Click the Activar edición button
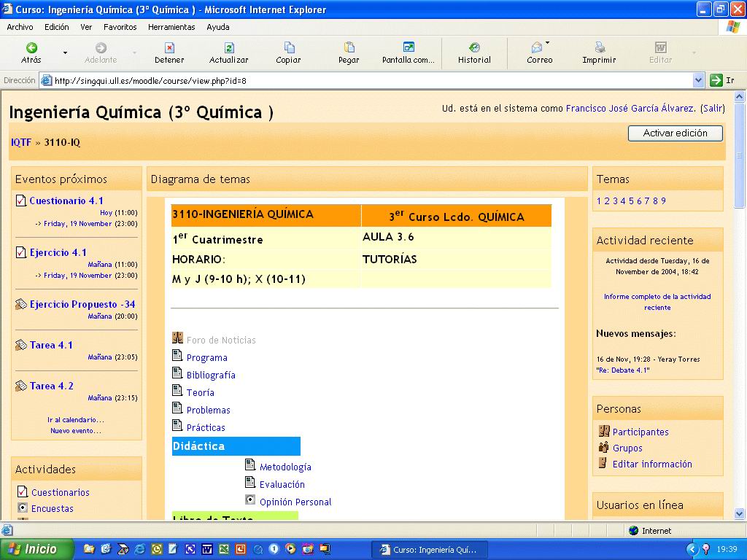 [675, 133]
